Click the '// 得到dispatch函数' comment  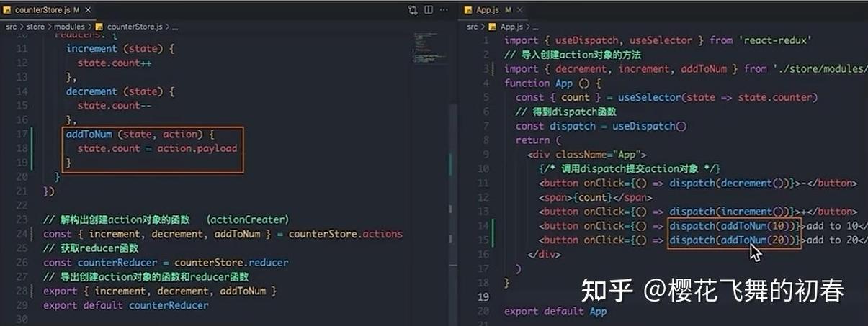(567, 112)
